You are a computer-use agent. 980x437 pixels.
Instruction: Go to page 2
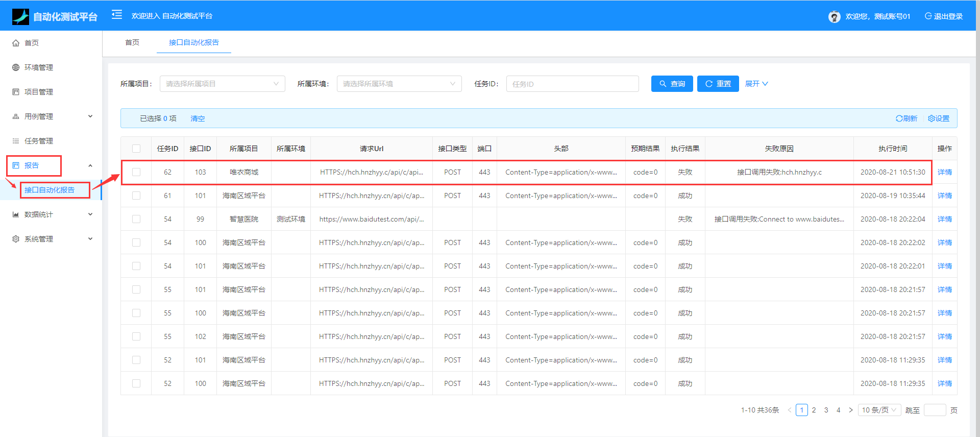pos(814,410)
